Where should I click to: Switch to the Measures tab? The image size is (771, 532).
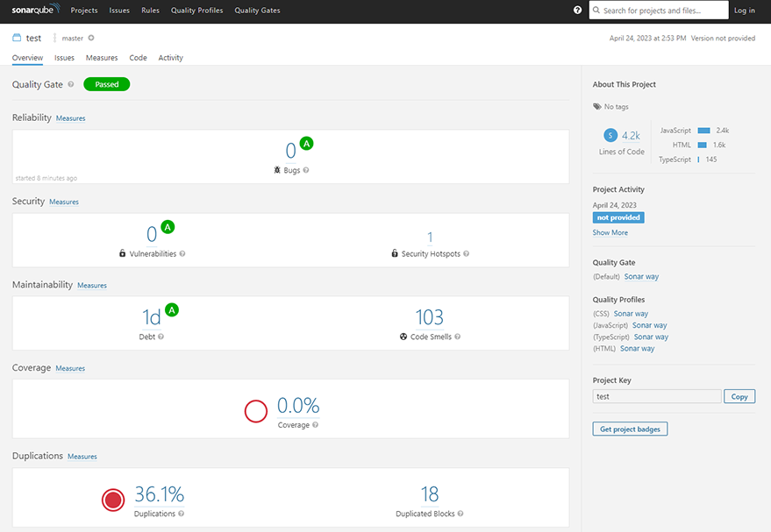pos(102,58)
